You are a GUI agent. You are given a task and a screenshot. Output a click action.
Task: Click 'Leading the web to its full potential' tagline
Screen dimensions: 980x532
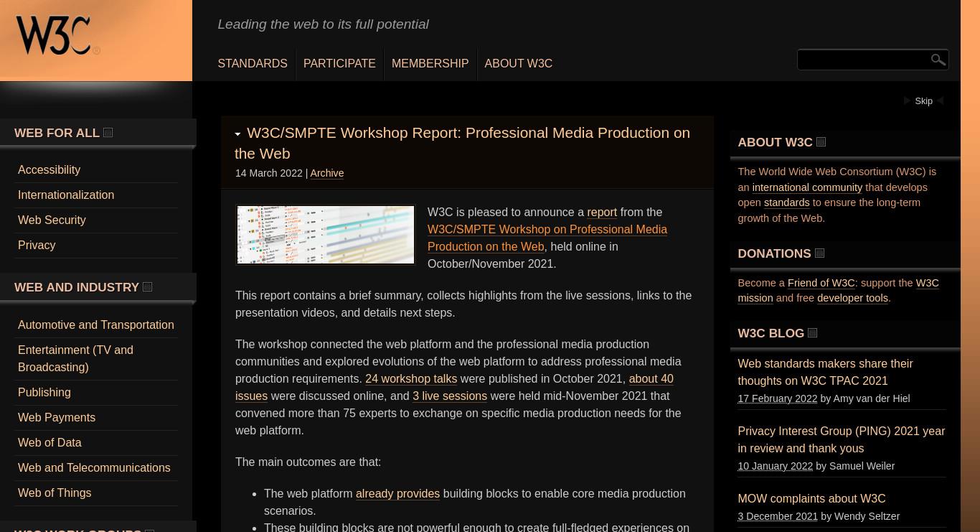tap(324, 24)
